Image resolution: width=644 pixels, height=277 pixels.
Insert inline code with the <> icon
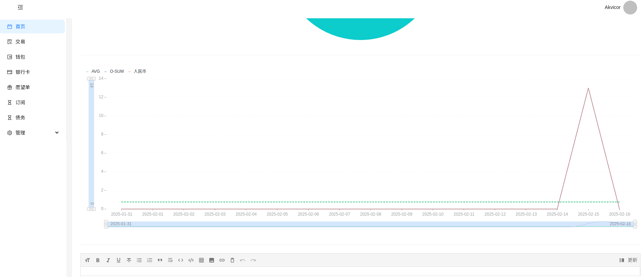(x=181, y=260)
